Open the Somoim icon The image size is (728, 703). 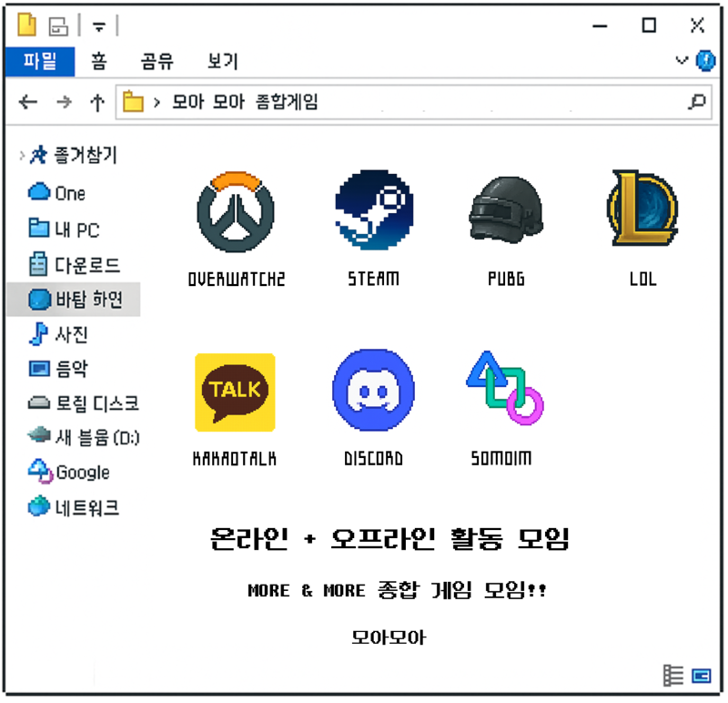(x=505, y=388)
